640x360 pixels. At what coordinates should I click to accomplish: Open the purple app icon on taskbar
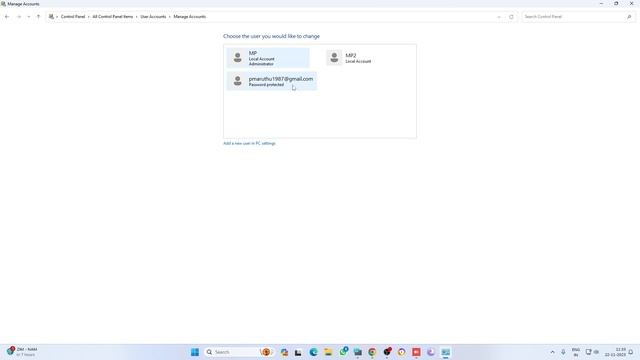coord(431,352)
